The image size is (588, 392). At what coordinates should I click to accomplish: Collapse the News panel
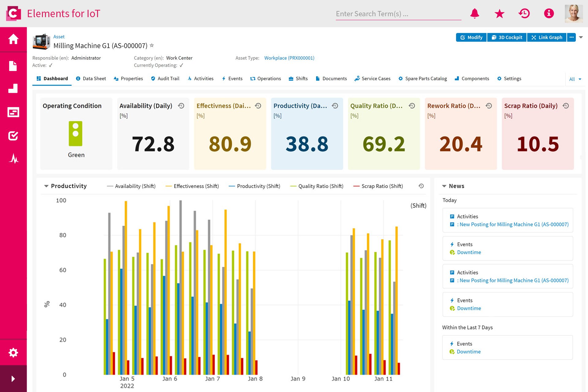(x=444, y=186)
